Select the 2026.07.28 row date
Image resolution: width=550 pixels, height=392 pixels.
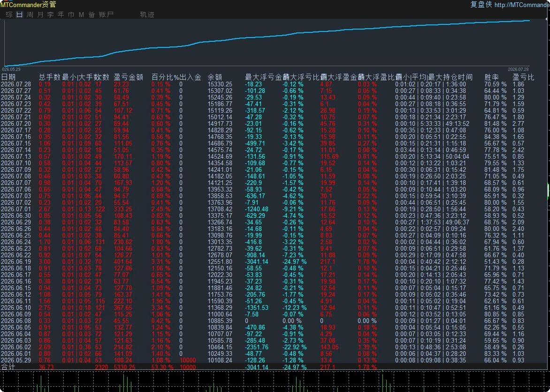coord(16,84)
